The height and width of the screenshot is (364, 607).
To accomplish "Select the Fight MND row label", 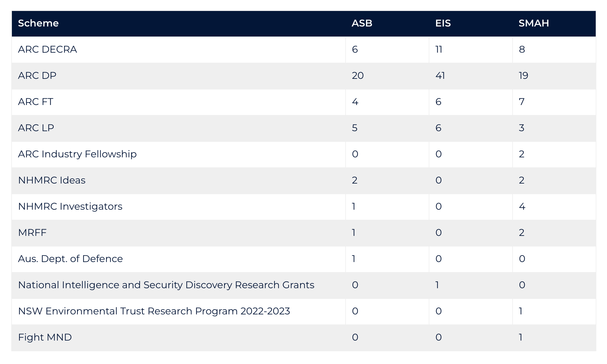I will [x=45, y=337].
